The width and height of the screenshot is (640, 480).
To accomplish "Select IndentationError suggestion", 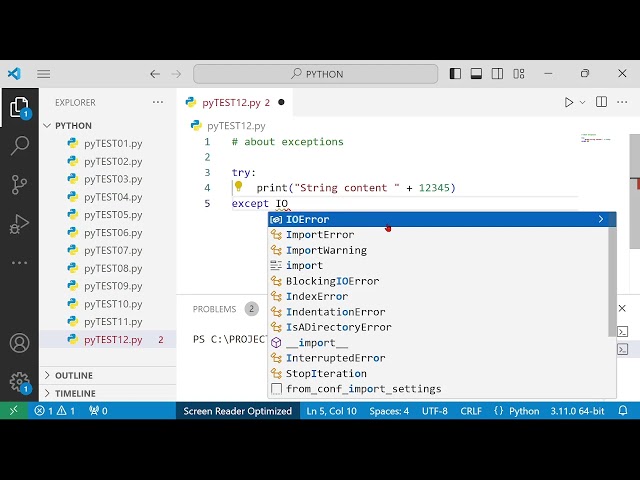I will (x=438, y=312).
